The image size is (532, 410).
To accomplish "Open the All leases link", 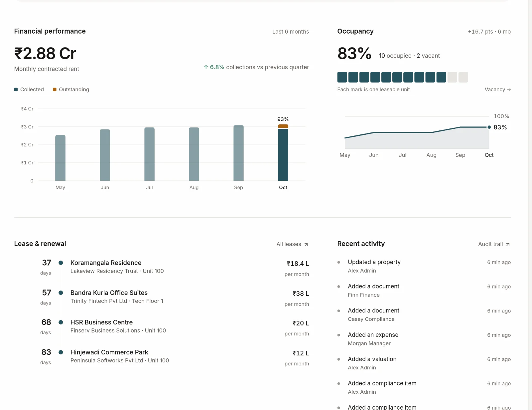I will [x=292, y=244].
